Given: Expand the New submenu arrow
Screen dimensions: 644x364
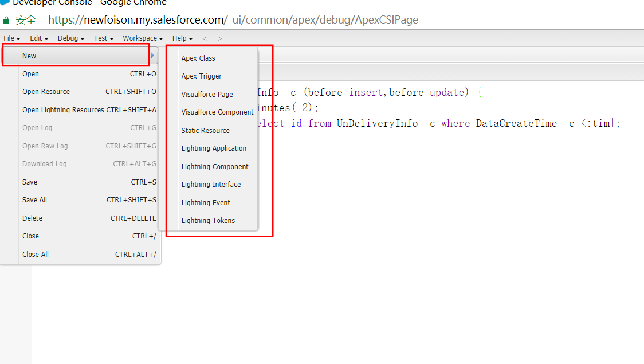Looking at the screenshot, I should point(152,56).
